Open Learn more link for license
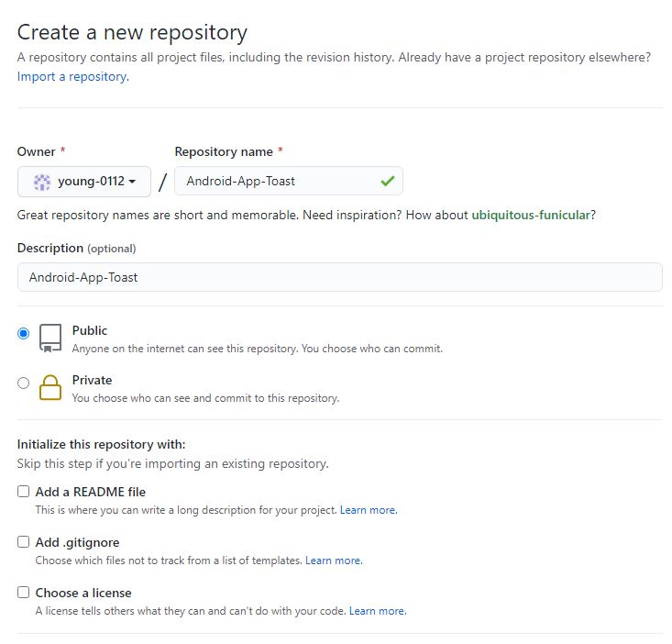The width and height of the screenshot is (672, 644). (378, 611)
